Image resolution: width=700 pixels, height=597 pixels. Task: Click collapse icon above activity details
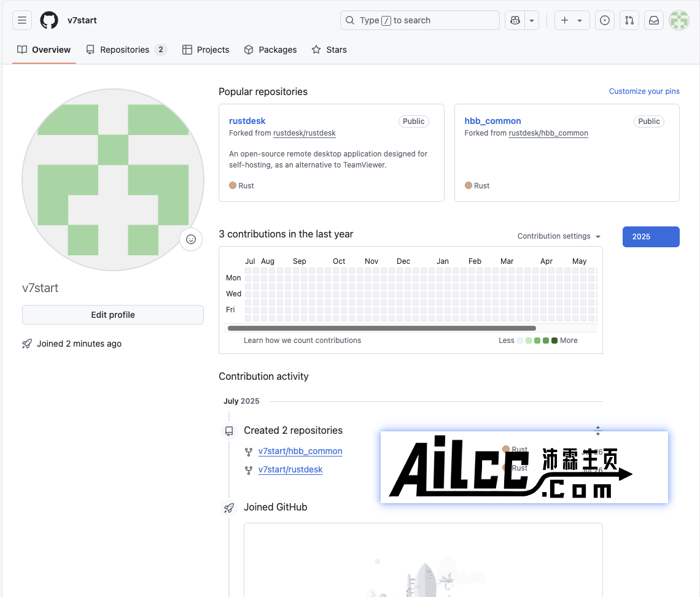(598, 431)
